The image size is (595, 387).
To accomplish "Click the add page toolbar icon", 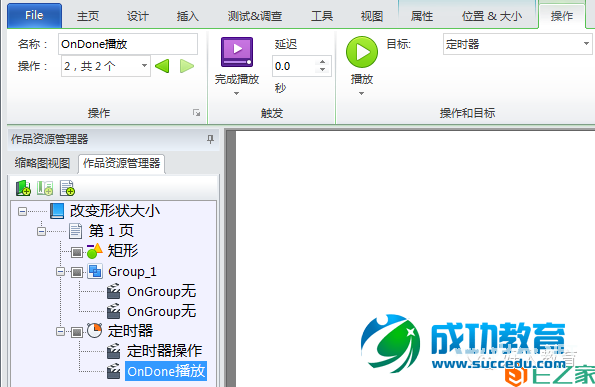I will [x=67, y=188].
